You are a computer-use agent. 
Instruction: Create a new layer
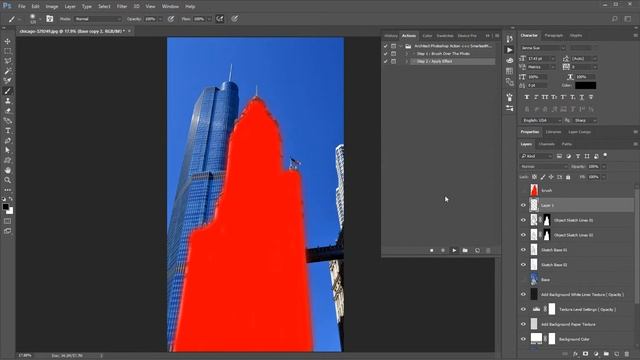616,354
